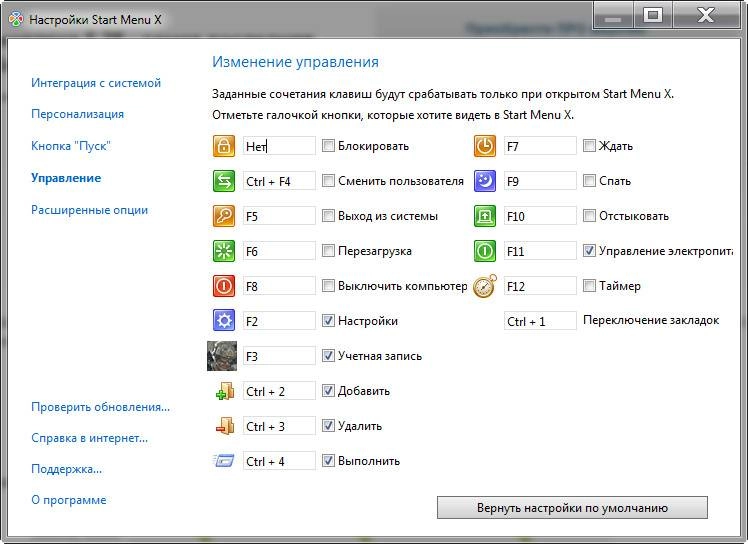
Task: Click the red Shut down icon
Action: [x=224, y=286]
